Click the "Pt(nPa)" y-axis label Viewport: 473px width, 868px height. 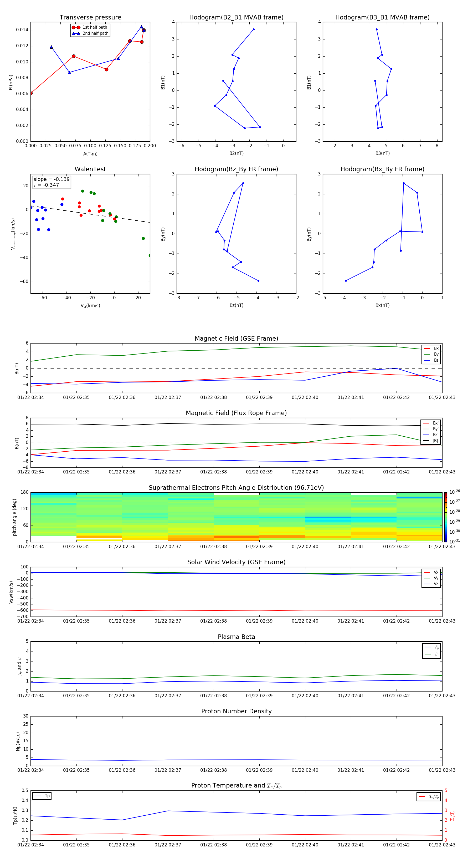11,82
